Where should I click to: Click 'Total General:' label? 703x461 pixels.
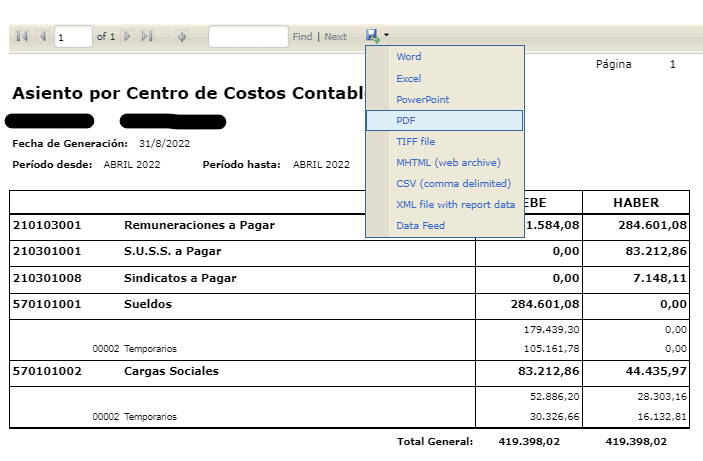435,442
